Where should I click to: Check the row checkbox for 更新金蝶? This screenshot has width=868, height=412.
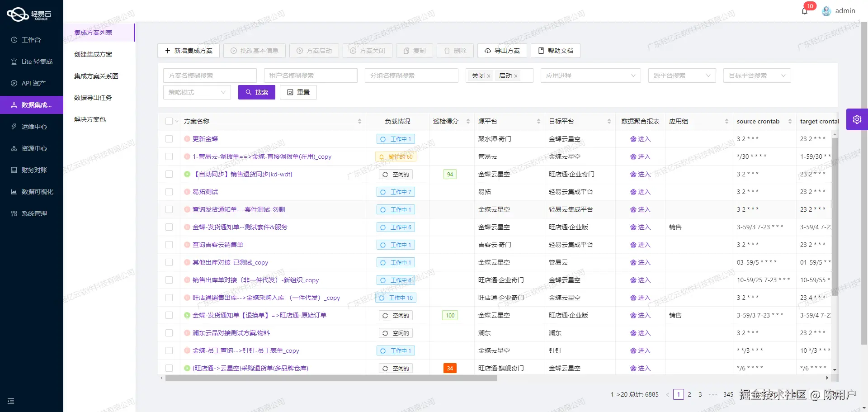[169, 138]
